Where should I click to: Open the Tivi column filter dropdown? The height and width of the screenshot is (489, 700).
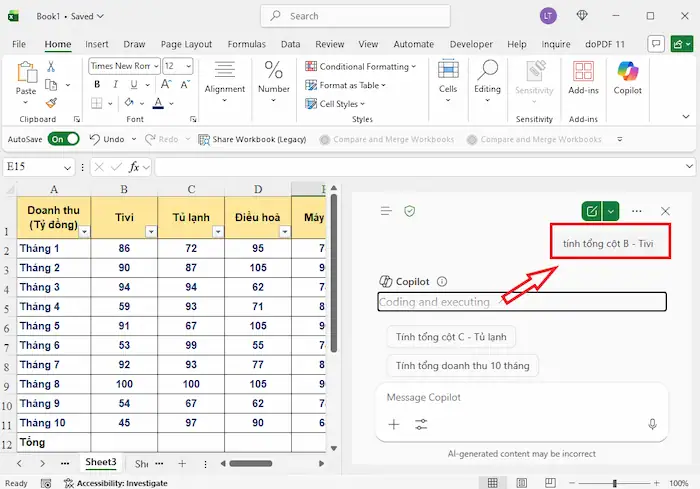151,231
